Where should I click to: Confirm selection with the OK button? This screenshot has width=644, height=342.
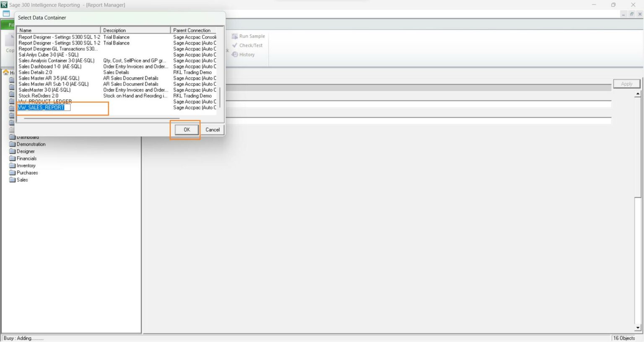pos(186,130)
